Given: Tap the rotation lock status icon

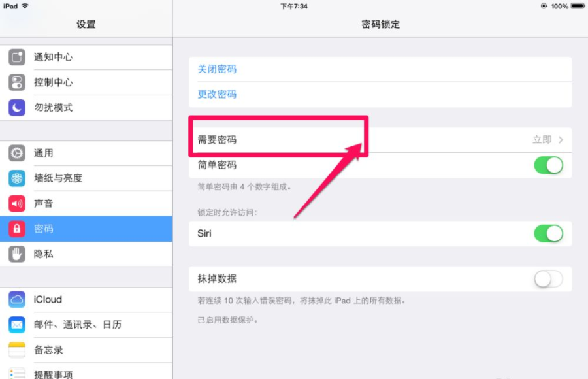Looking at the screenshot, I should [544, 6].
